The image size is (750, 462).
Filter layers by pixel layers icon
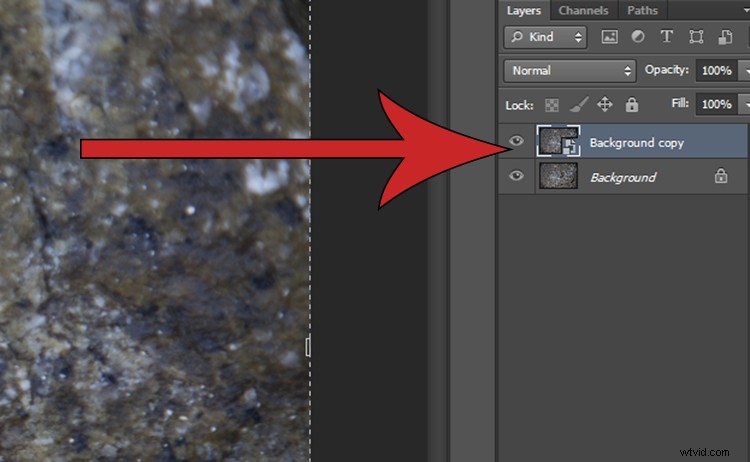pyautogui.click(x=609, y=37)
